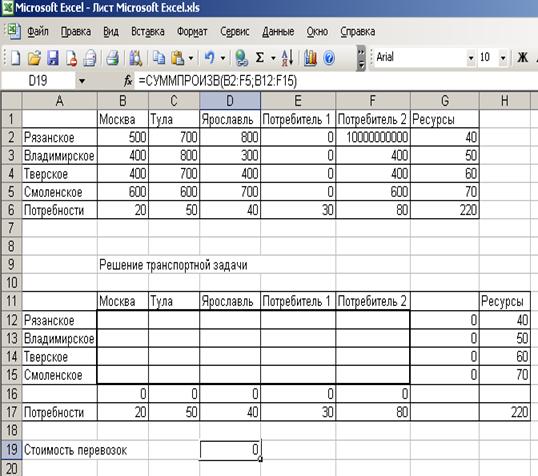Viewport: 538px width, 476px height.
Task: Select row 9 header
Action: click(x=11, y=264)
